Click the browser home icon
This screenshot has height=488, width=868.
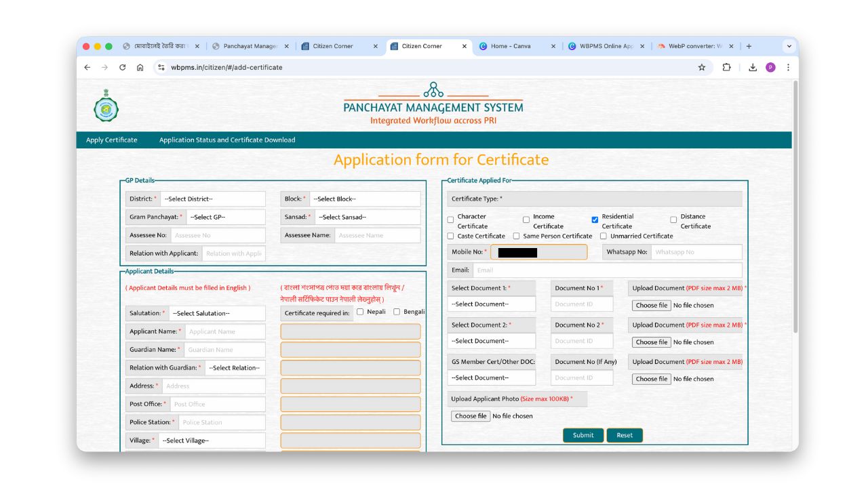pos(140,67)
